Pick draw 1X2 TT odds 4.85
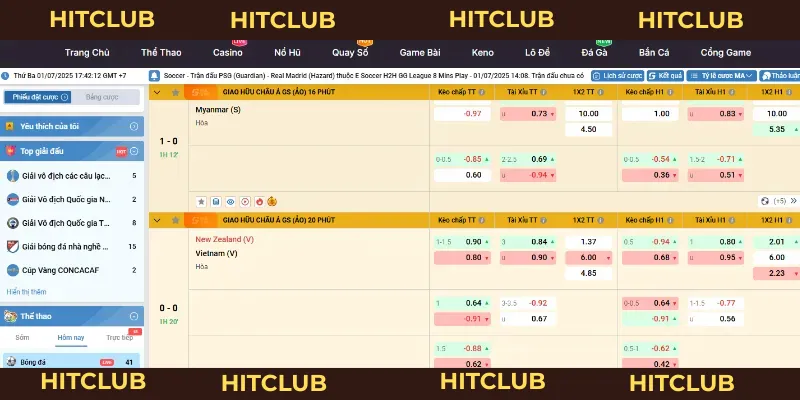The image size is (800, 400). coord(588,273)
